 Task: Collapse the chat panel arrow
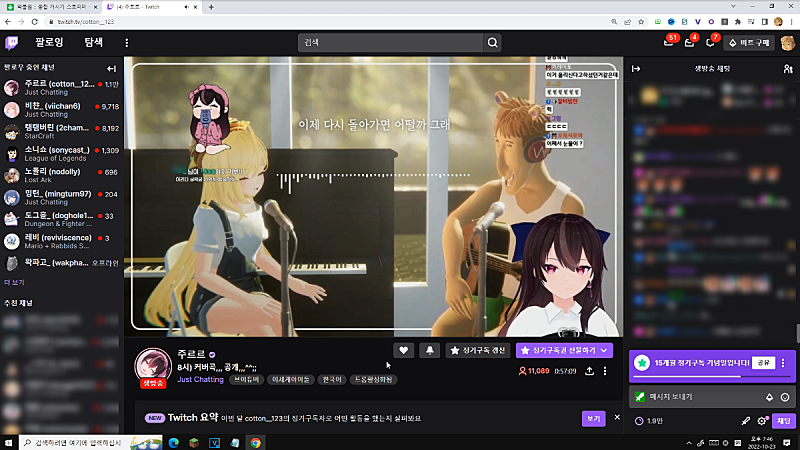click(636, 68)
